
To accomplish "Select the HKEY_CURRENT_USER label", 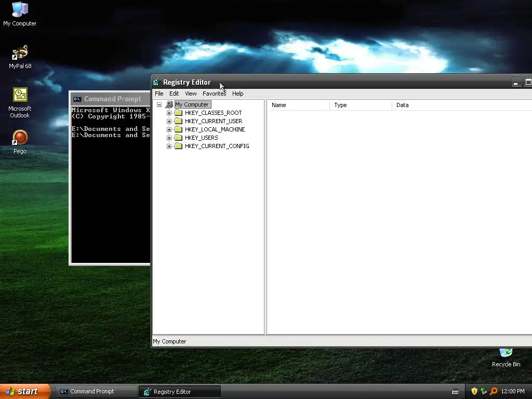I will pyautogui.click(x=214, y=121).
